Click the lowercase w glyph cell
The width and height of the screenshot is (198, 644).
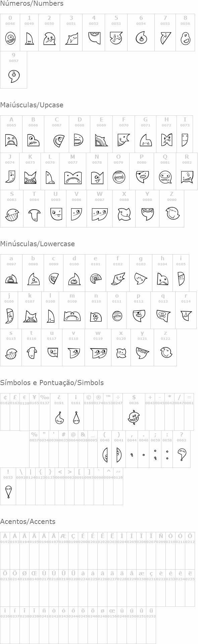coord(98,347)
